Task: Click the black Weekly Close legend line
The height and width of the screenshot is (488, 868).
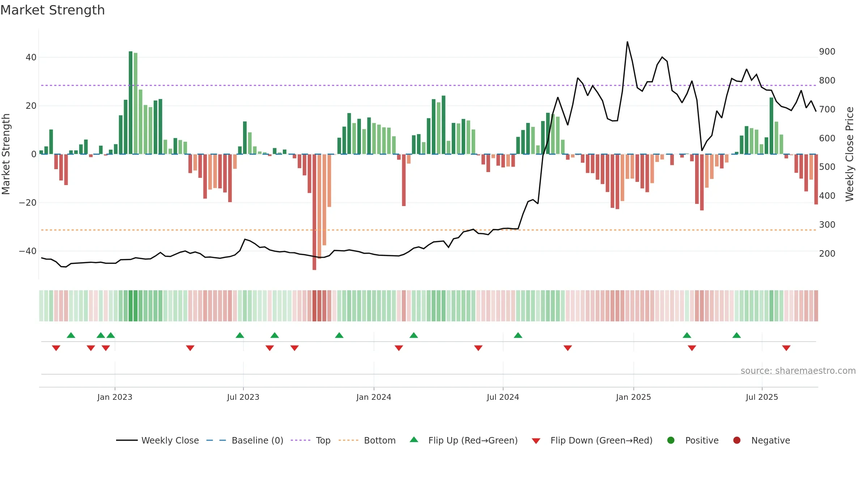Action: pyautogui.click(x=127, y=440)
